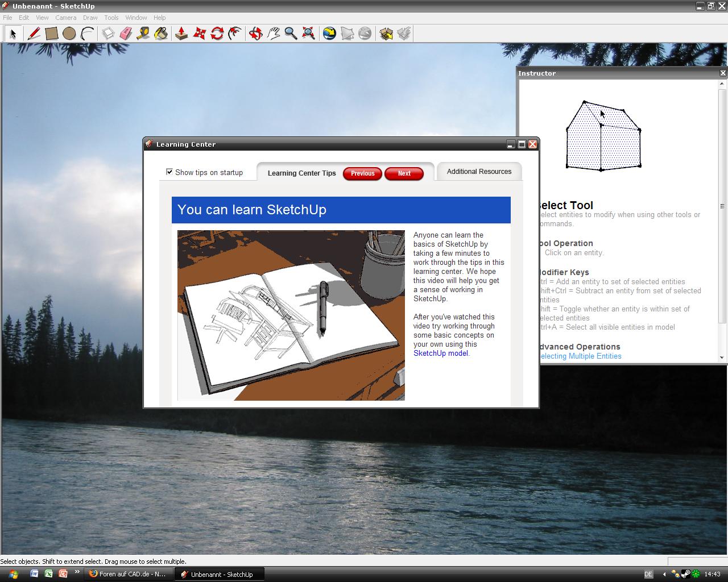Open Selecting Multiple Entities link in Instructor
This screenshot has height=582, width=728.
[x=580, y=356]
